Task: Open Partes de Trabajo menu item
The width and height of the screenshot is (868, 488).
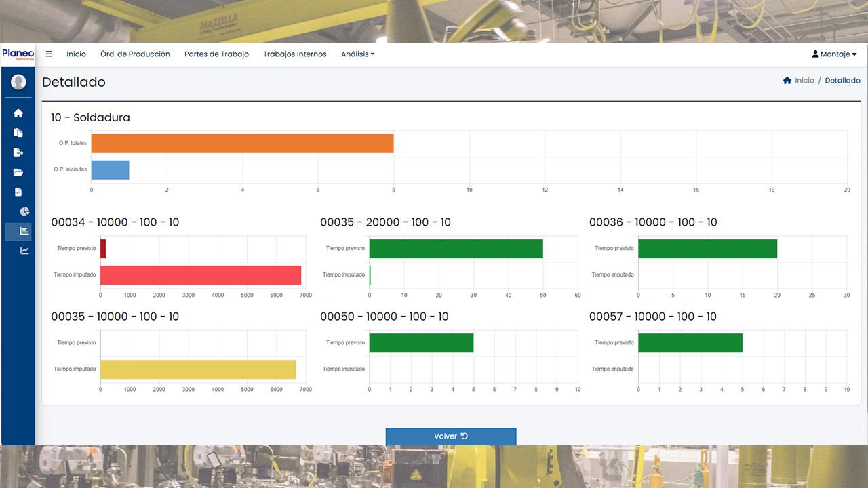Action: click(x=216, y=54)
